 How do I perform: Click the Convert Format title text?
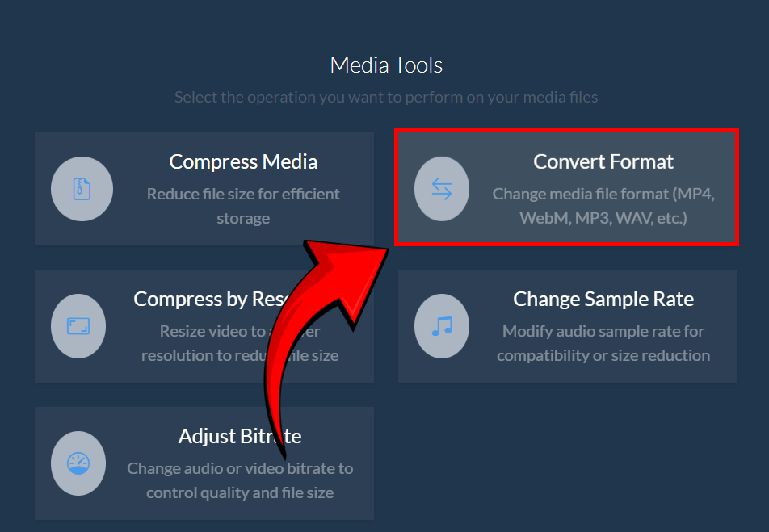(x=603, y=161)
